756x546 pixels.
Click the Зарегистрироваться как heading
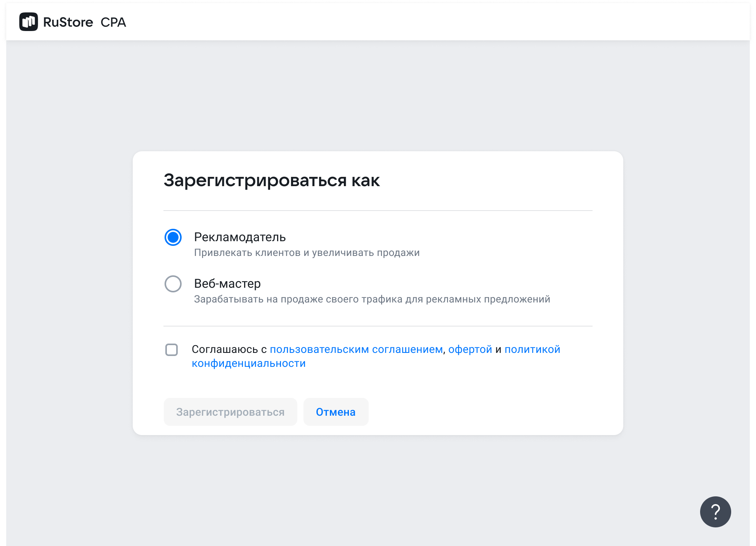pos(271,180)
